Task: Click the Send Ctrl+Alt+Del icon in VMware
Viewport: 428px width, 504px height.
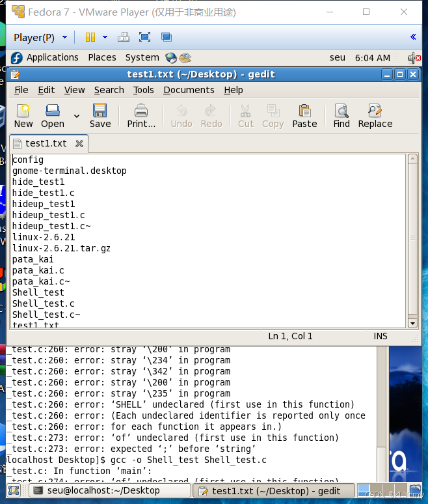Action: 124,37
